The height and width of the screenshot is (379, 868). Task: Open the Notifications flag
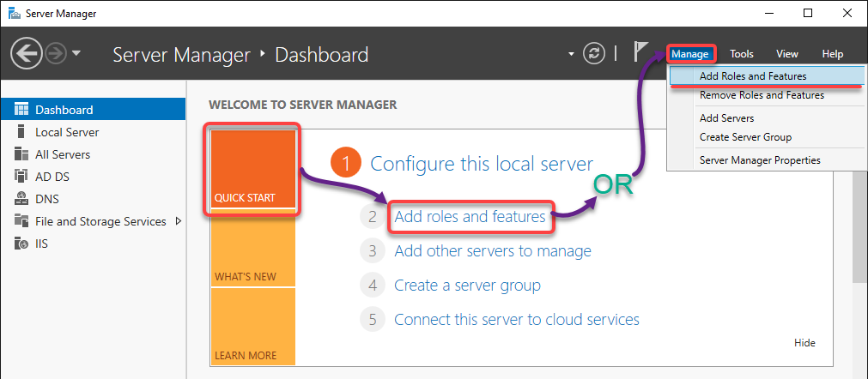coord(640,52)
